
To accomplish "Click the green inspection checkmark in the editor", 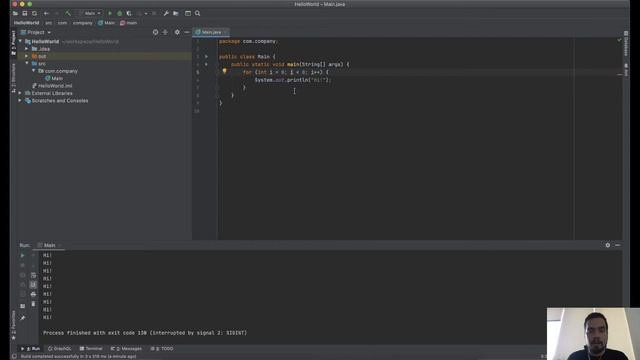I will point(619,40).
